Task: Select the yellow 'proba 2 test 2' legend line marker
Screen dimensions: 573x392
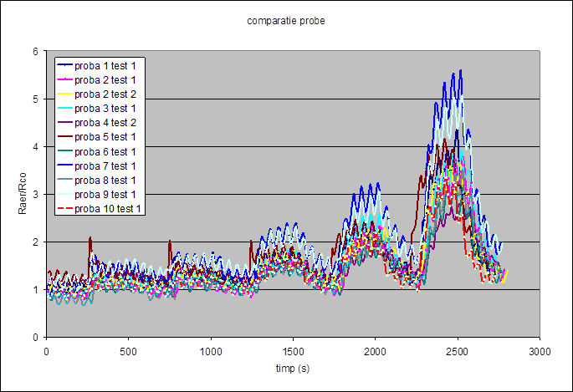Action: point(64,94)
